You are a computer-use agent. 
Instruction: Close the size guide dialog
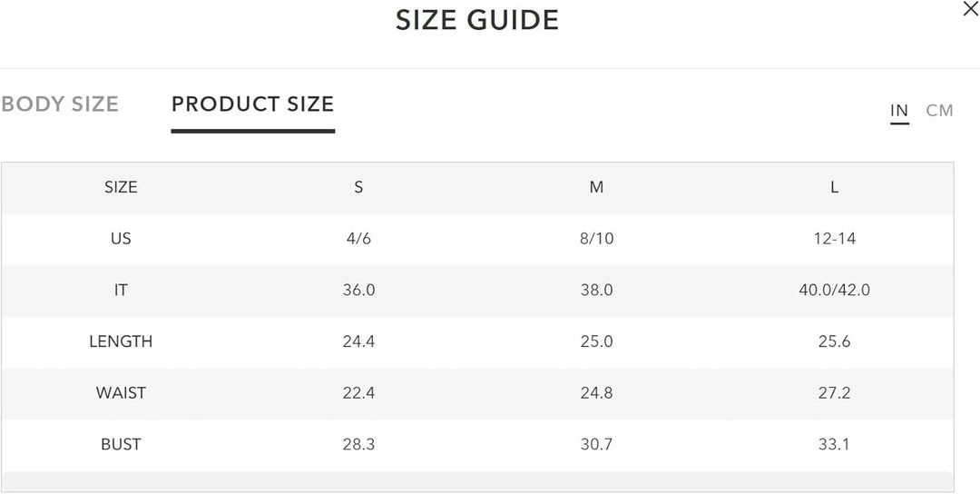coord(970,9)
